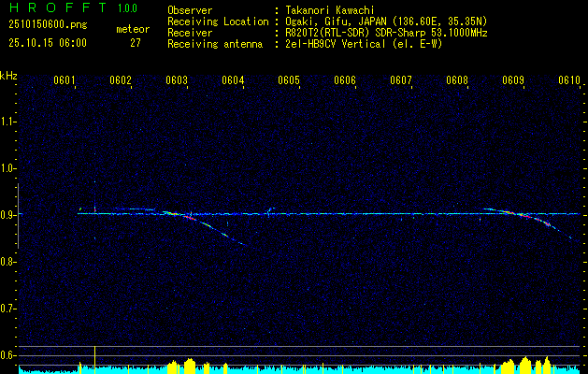Click the meteor count value 27
The height and width of the screenshot is (374, 588).
click(136, 42)
